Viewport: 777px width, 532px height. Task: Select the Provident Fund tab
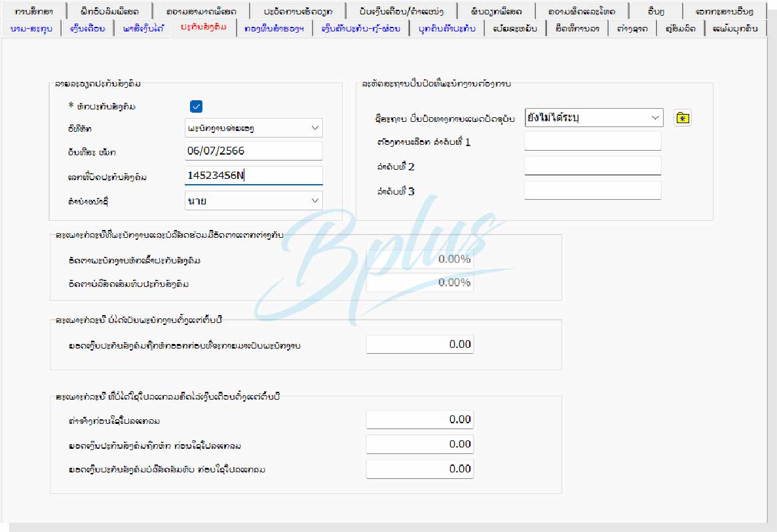pos(273,28)
